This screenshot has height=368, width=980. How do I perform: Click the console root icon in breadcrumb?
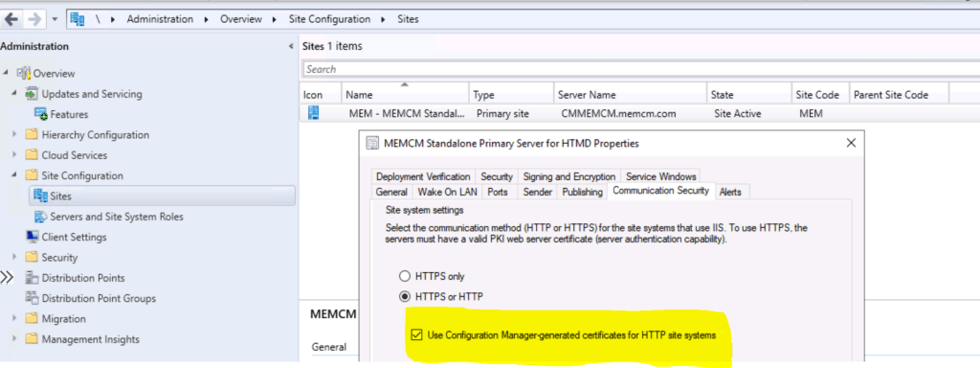[x=78, y=19]
